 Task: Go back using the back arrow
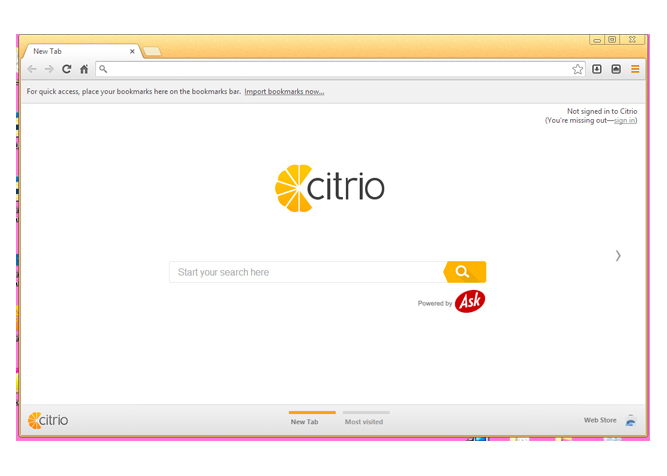point(32,69)
